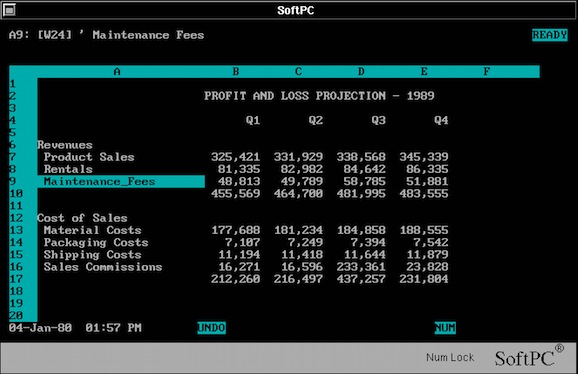Screen dimensions: 578x374
Task: Select Rentals Q4 value 86,335
Action: 427,169
